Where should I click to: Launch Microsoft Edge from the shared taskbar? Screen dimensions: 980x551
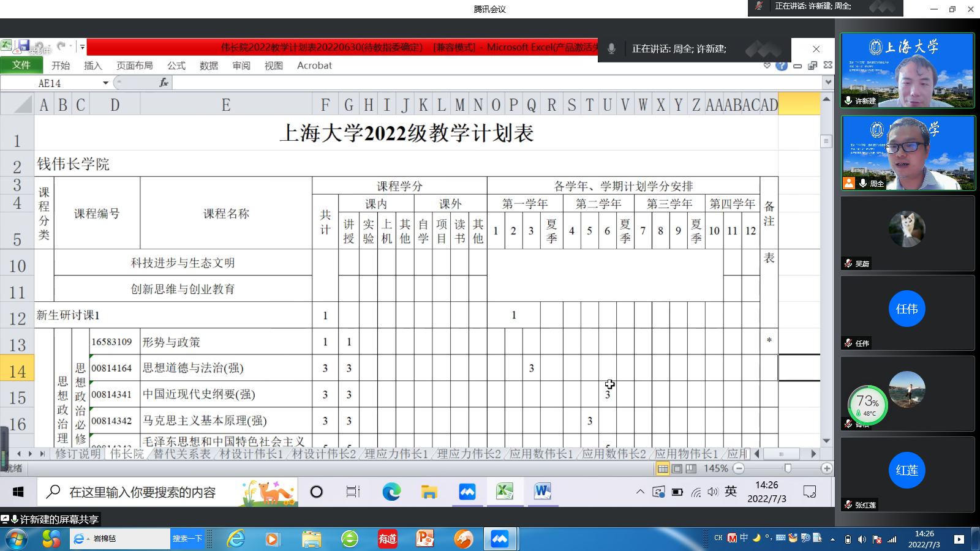coord(391,492)
